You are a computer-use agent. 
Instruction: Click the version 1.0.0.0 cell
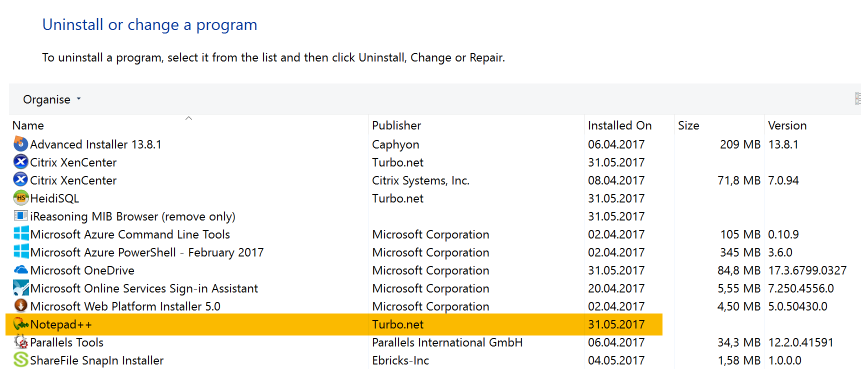[784, 360]
